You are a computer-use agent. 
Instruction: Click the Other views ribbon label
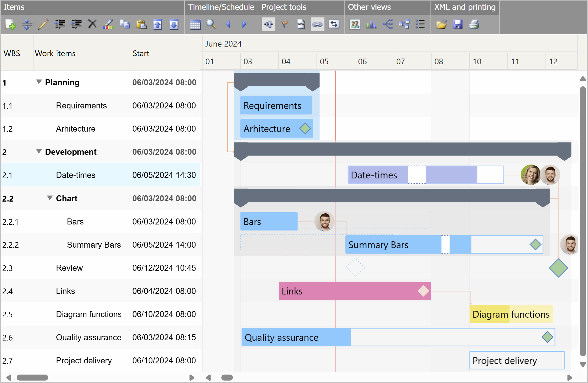point(369,7)
